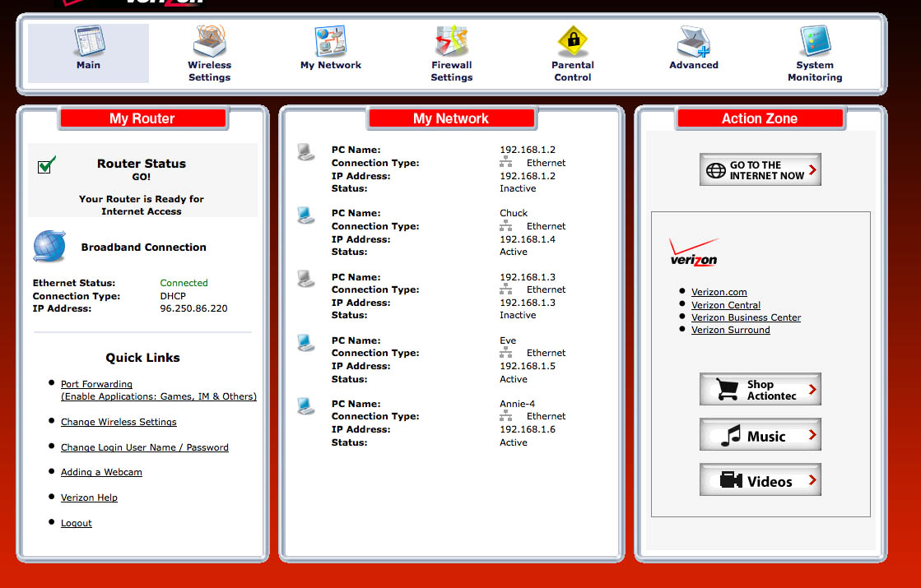Open the Verizon Help link
The height and width of the screenshot is (588, 921).
click(x=89, y=497)
